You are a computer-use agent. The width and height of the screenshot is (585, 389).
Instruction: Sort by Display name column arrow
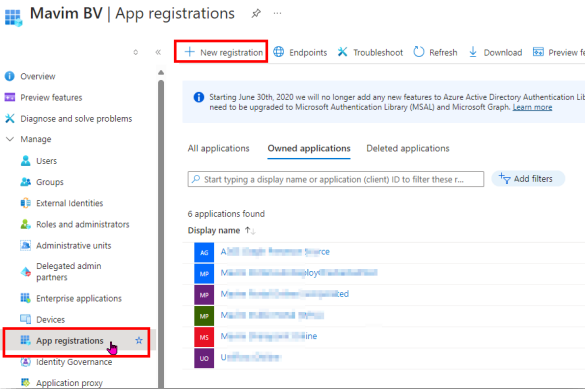tap(250, 230)
